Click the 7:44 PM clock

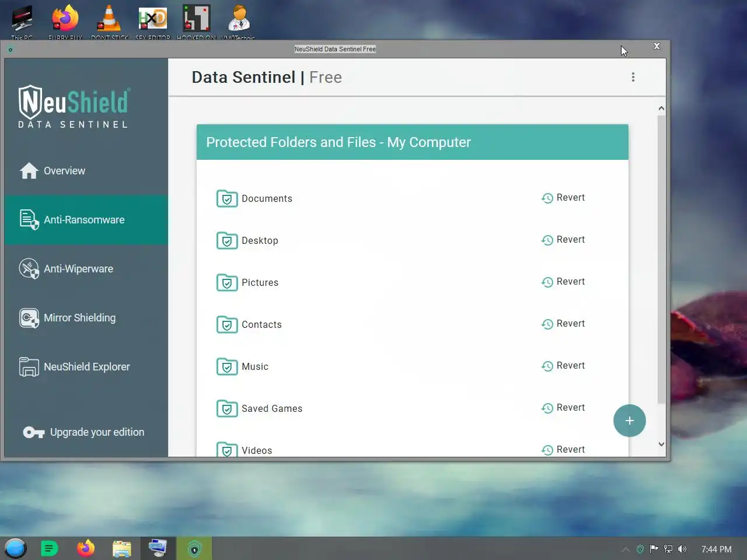click(716, 549)
